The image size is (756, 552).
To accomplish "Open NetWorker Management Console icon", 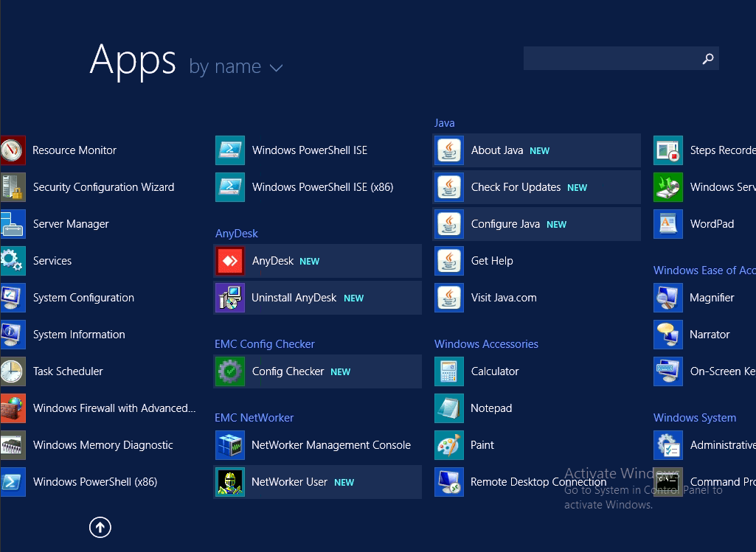I will pos(230,445).
